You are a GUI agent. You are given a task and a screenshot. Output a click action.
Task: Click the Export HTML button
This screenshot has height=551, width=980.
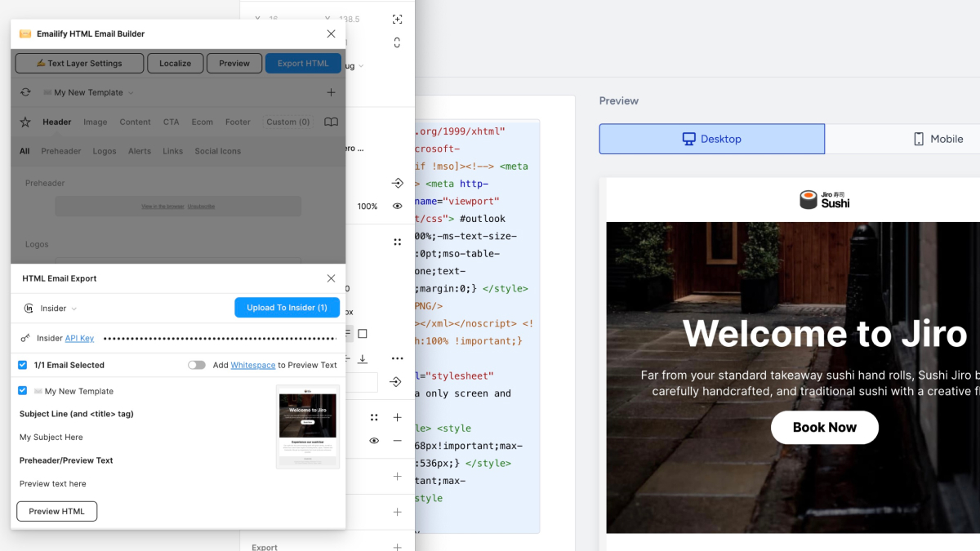coord(303,64)
